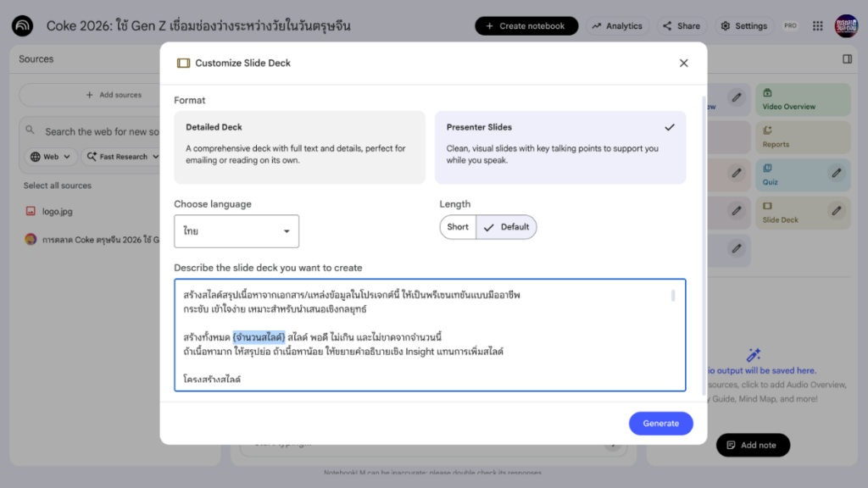
Task: Switch slide deck length to Short
Action: [x=458, y=227]
